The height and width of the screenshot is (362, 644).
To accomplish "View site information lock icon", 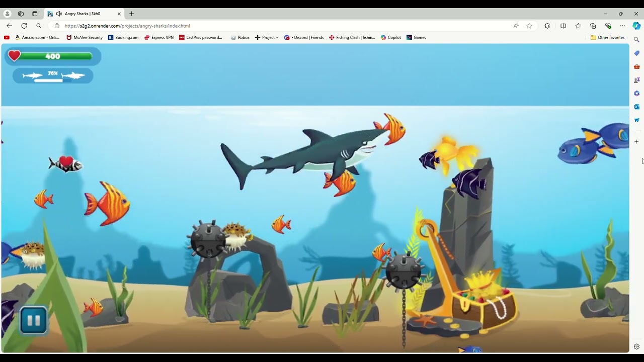I will tap(57, 26).
